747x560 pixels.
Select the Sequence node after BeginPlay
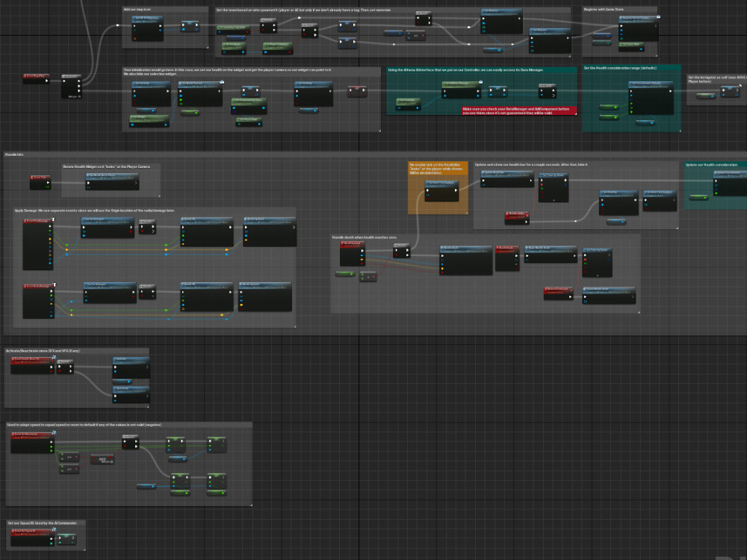coord(72,86)
